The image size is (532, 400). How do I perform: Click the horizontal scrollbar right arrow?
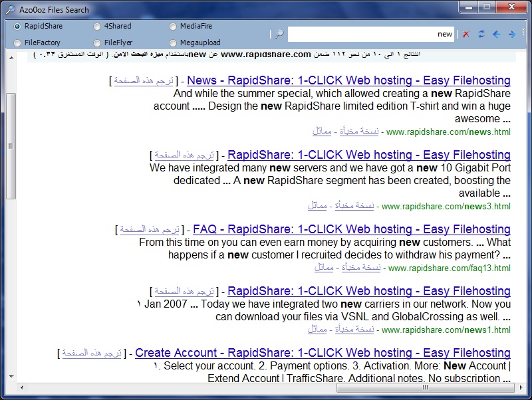point(521,387)
